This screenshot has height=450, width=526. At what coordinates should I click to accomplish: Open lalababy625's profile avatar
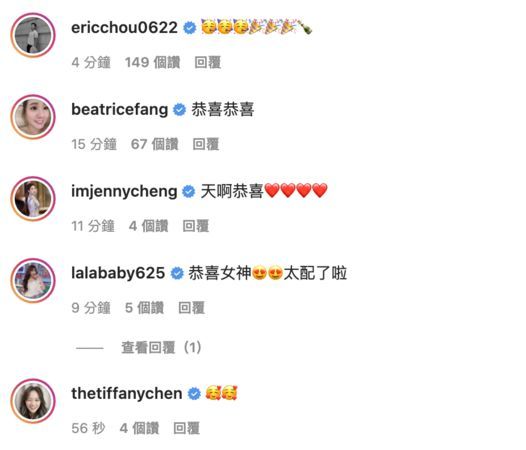point(33,280)
